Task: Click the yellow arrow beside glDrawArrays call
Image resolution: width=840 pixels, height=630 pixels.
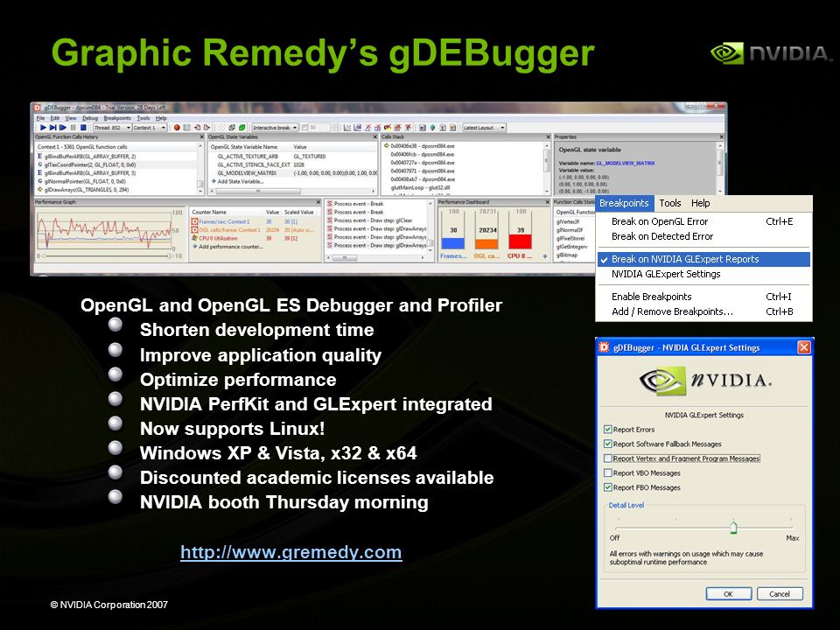Action: click(x=39, y=190)
